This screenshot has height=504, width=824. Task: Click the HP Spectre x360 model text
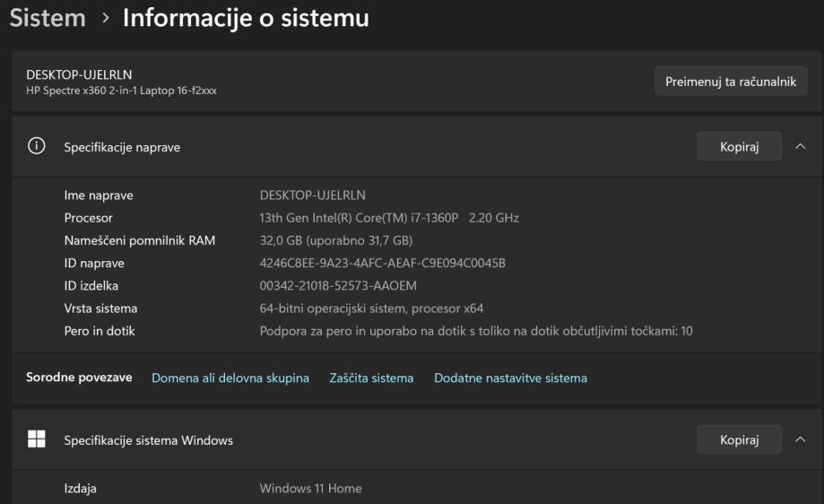pos(119,89)
